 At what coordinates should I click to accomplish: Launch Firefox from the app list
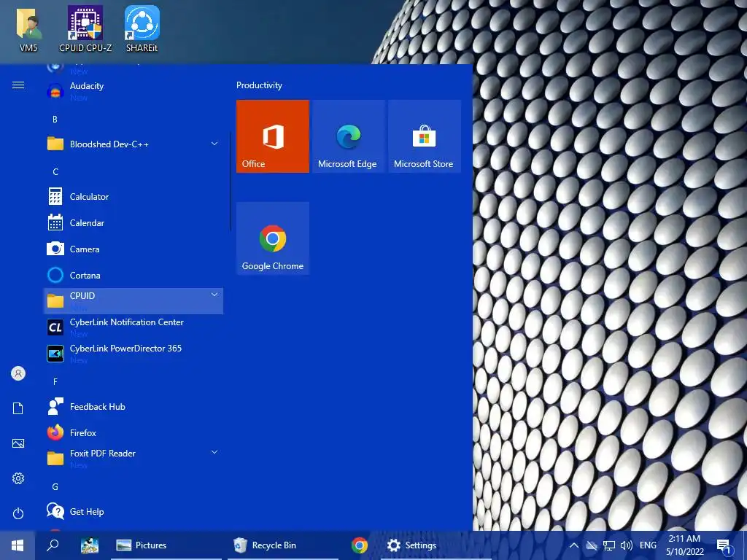coord(133,433)
